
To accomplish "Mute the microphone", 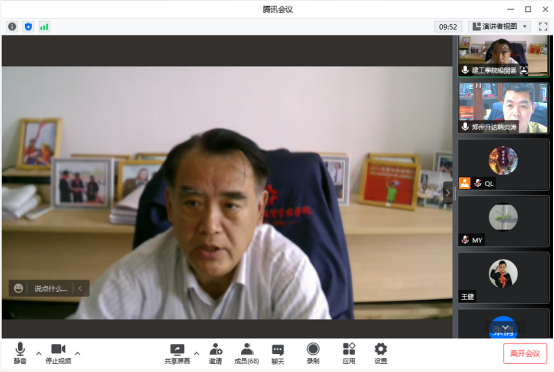I will tap(20, 353).
